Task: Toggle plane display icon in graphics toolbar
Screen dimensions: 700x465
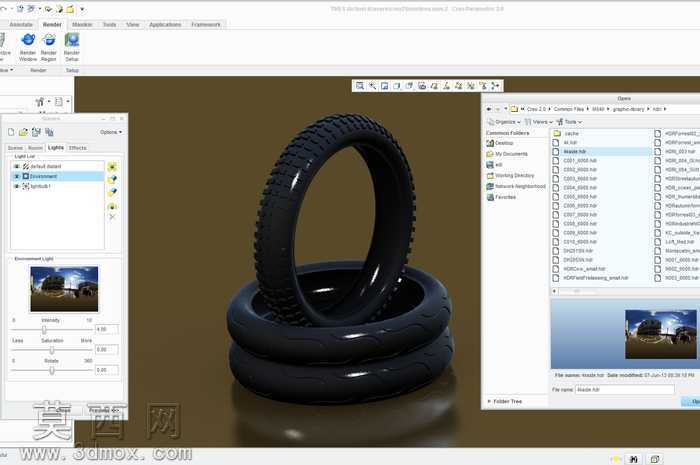Action: pos(434,86)
